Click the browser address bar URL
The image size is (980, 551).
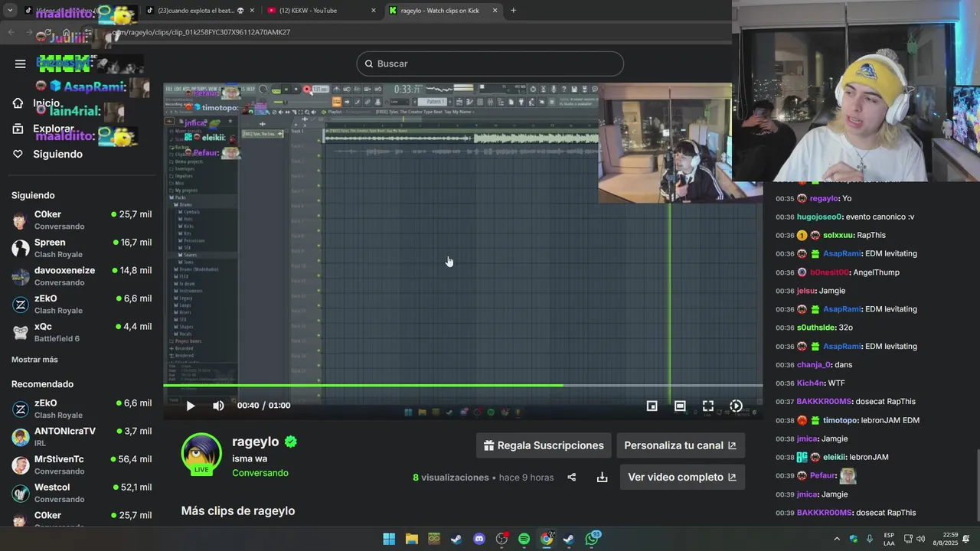(x=201, y=32)
